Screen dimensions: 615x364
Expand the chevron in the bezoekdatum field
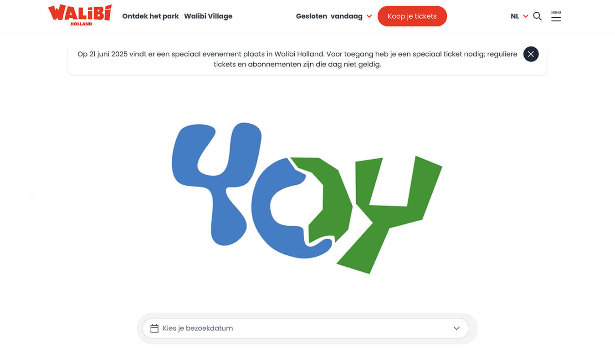456,328
